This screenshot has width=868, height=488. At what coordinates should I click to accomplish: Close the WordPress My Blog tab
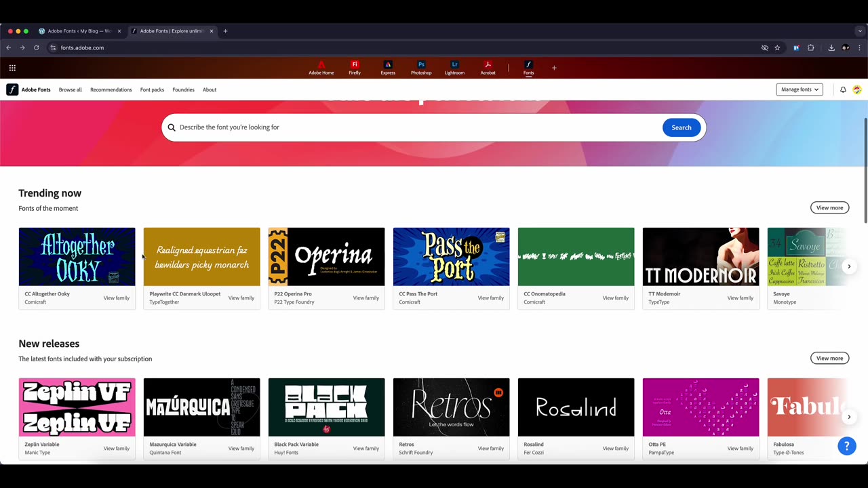(119, 31)
